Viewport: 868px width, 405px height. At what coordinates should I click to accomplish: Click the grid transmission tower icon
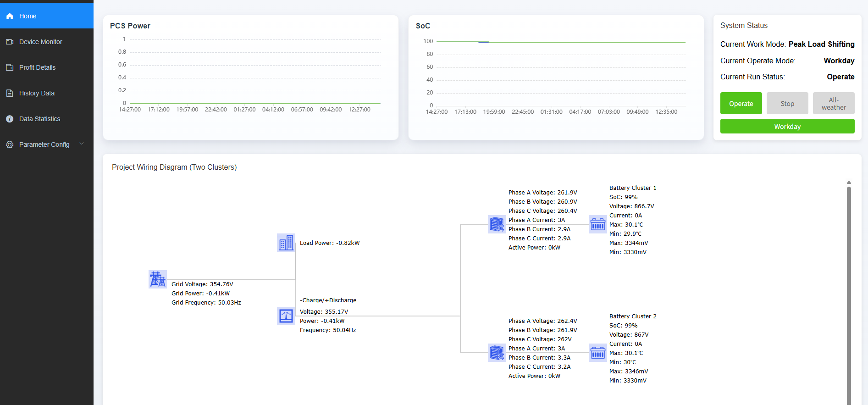point(158,279)
